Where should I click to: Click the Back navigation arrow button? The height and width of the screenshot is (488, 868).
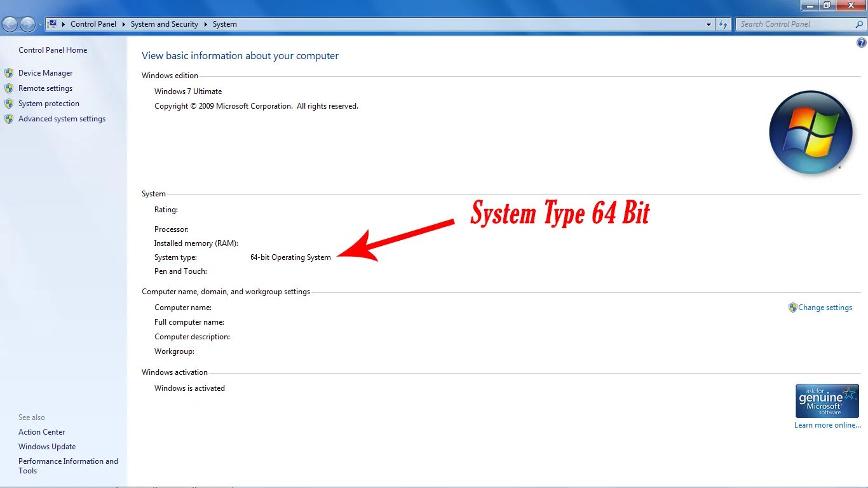tap(10, 25)
